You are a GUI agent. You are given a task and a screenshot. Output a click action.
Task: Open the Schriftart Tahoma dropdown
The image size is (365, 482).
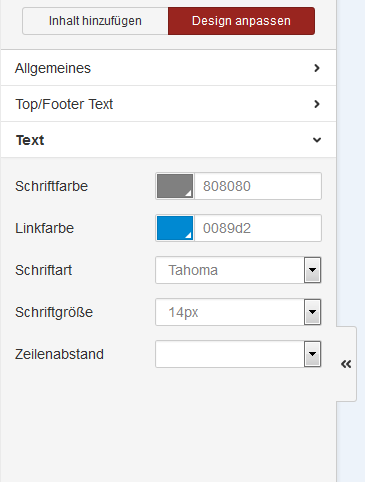[x=238, y=270]
